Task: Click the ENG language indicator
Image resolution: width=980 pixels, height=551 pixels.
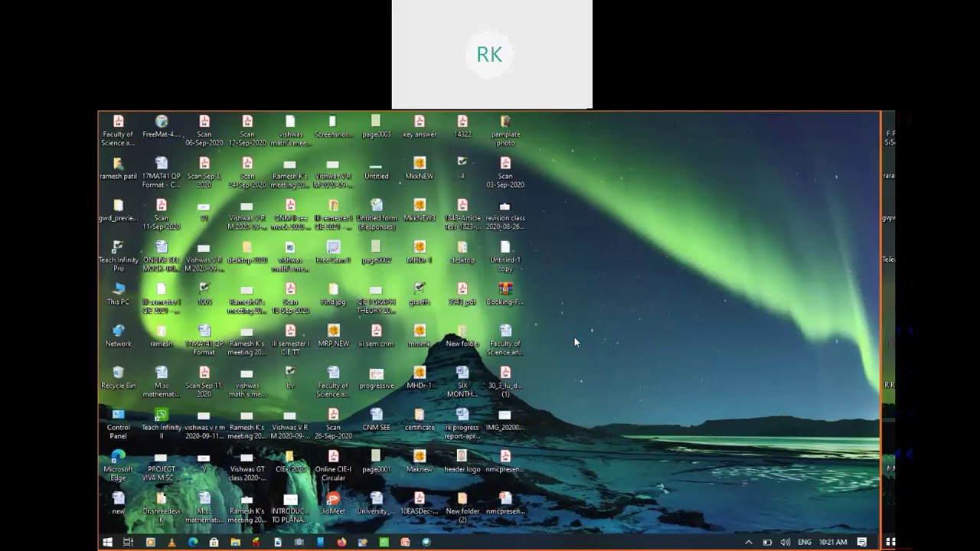Action: click(x=805, y=542)
